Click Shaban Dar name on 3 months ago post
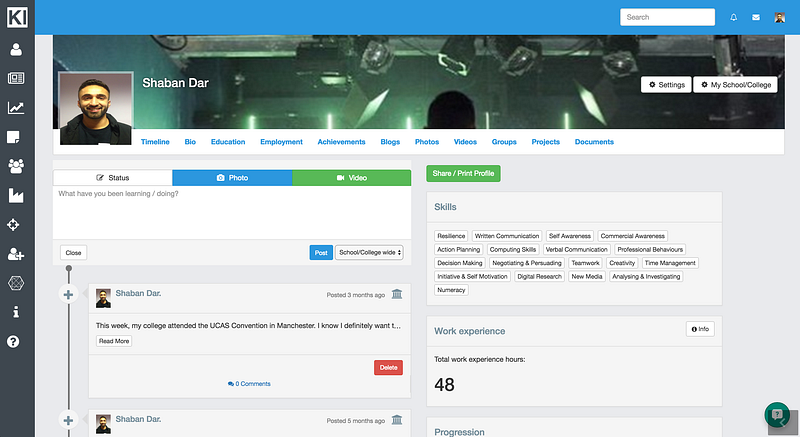 tap(138, 293)
